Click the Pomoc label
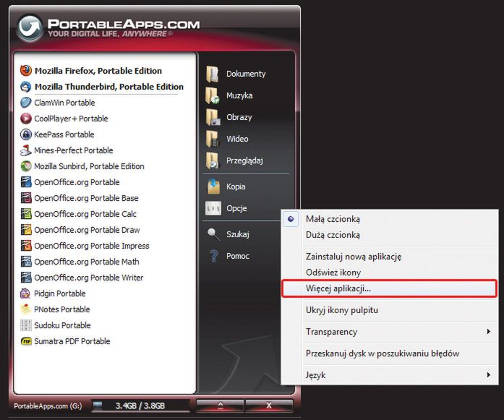Image resolution: width=504 pixels, height=420 pixels. pos(237,256)
